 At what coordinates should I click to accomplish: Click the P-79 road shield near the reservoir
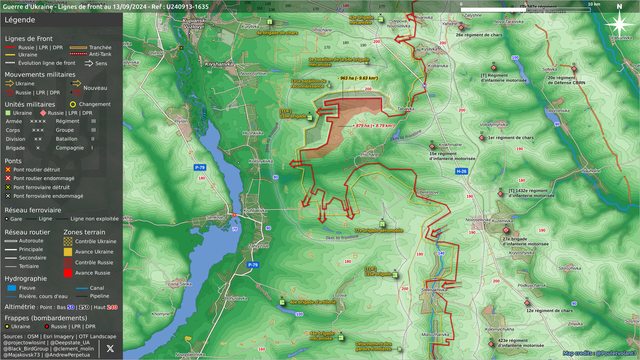click(x=200, y=167)
